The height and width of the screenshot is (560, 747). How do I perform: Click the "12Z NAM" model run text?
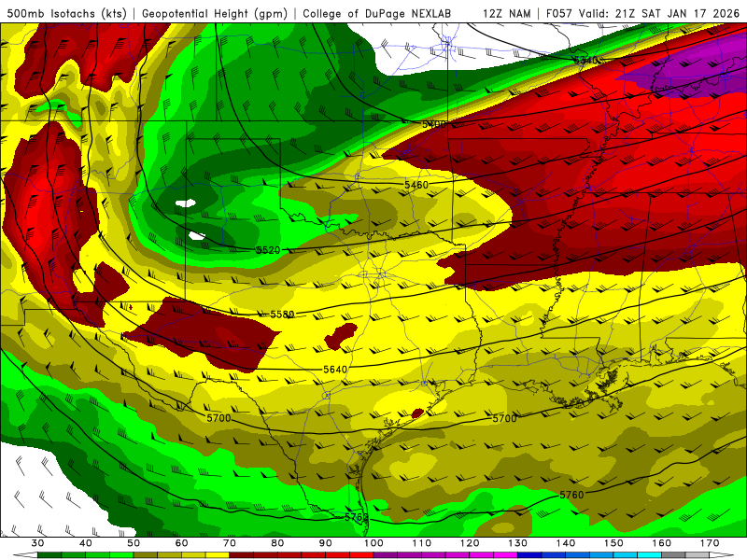[507, 13]
